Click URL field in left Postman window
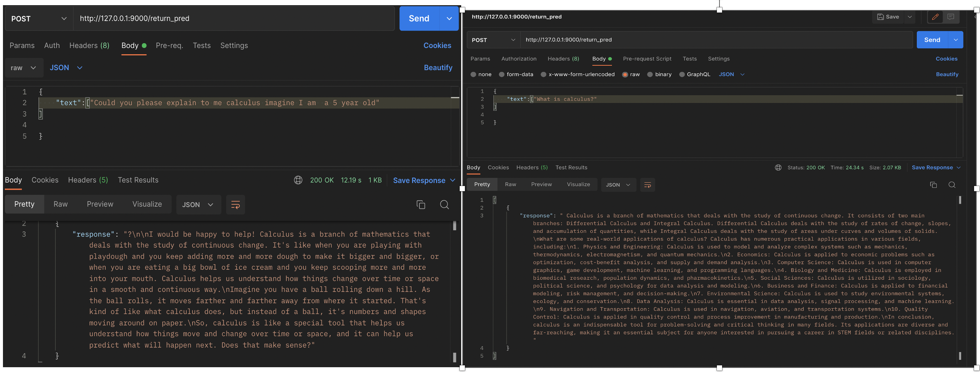980x372 pixels. tap(234, 18)
